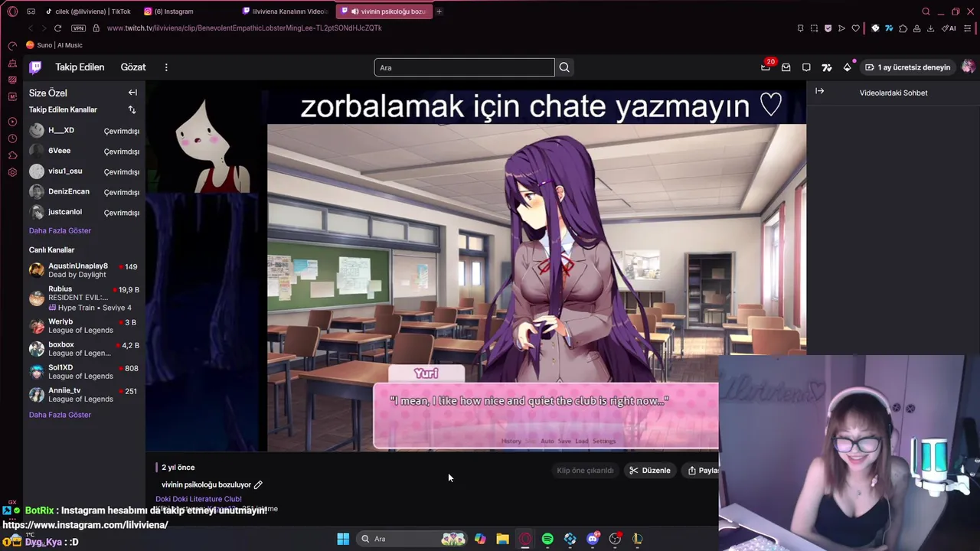The height and width of the screenshot is (551, 980).
Task: Open the extensions cube icon
Action: [903, 28]
